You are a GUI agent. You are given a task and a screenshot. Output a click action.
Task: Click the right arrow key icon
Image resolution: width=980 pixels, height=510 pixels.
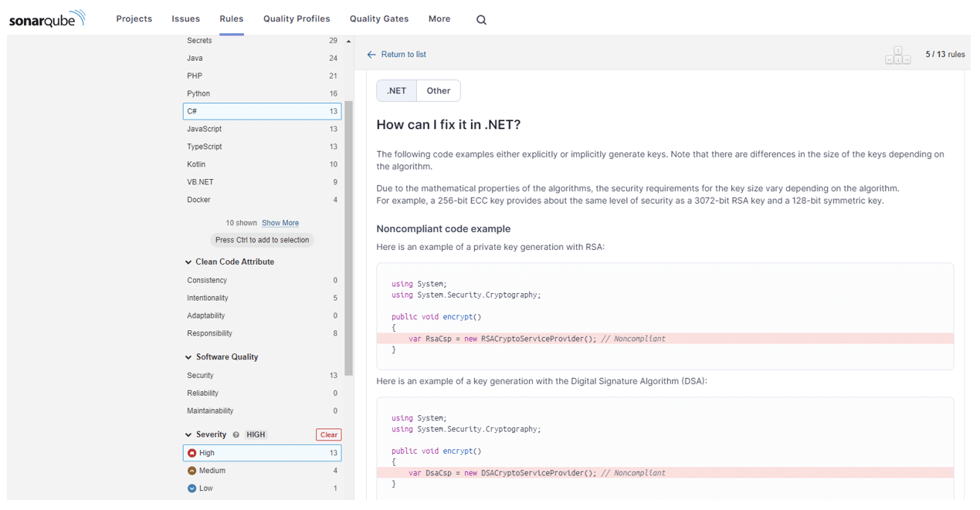tap(907, 59)
